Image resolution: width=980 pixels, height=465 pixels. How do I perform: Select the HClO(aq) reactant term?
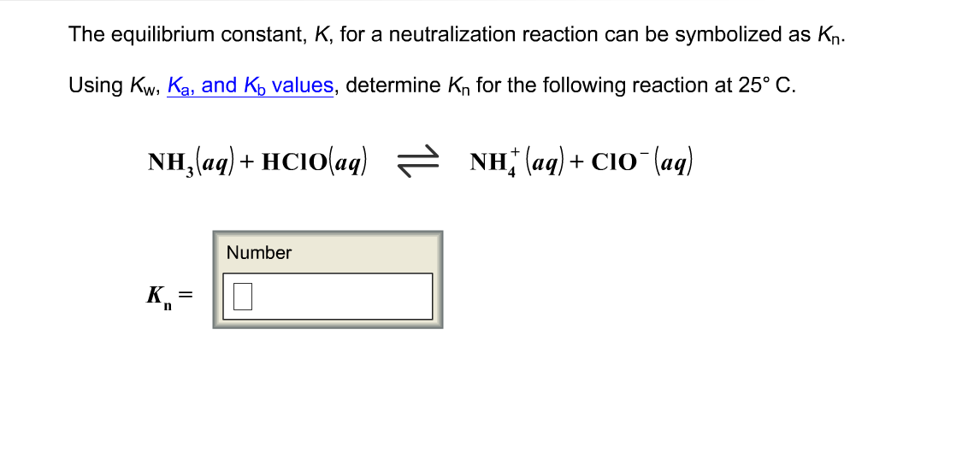click(315, 162)
